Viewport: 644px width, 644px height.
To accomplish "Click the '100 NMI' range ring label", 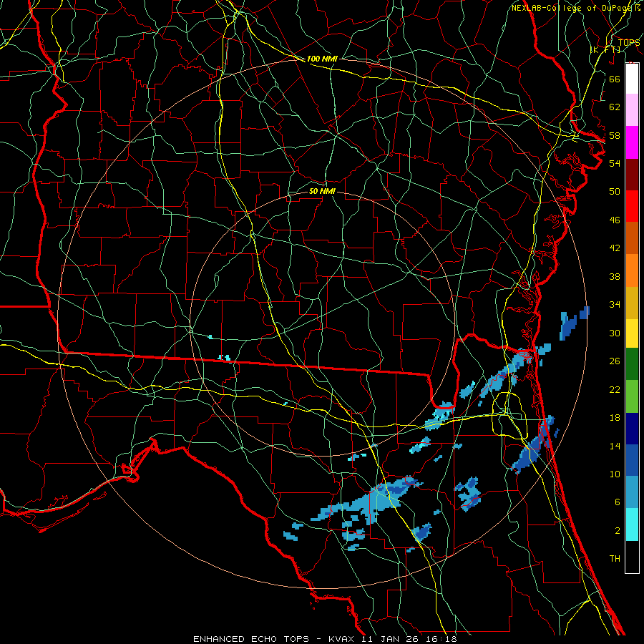I will 322,59.
